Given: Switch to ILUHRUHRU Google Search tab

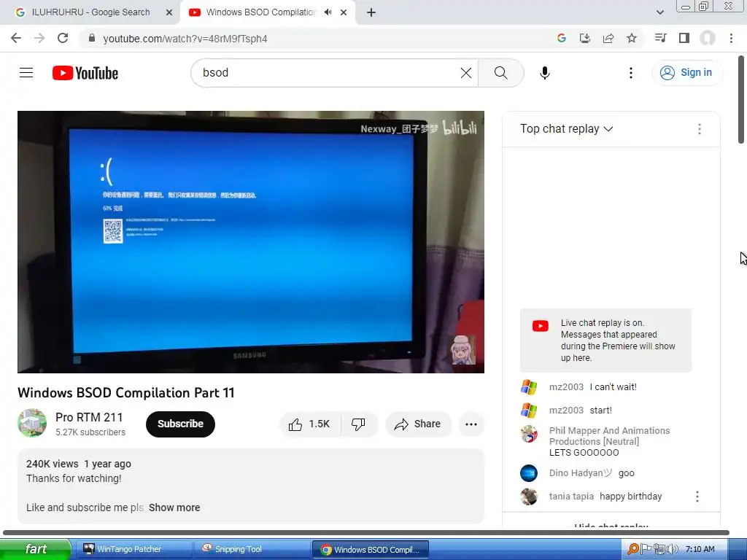Looking at the screenshot, I should 90,12.
